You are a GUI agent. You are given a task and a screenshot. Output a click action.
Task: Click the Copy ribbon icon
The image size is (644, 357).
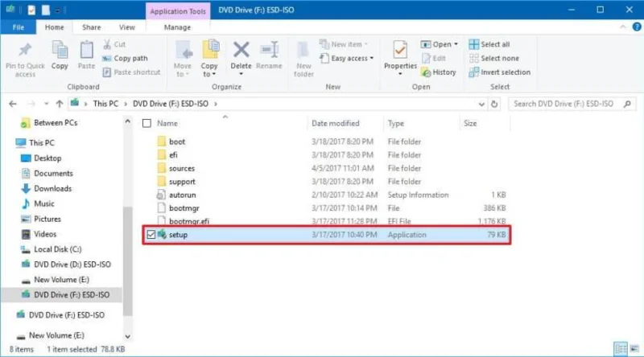[60, 55]
